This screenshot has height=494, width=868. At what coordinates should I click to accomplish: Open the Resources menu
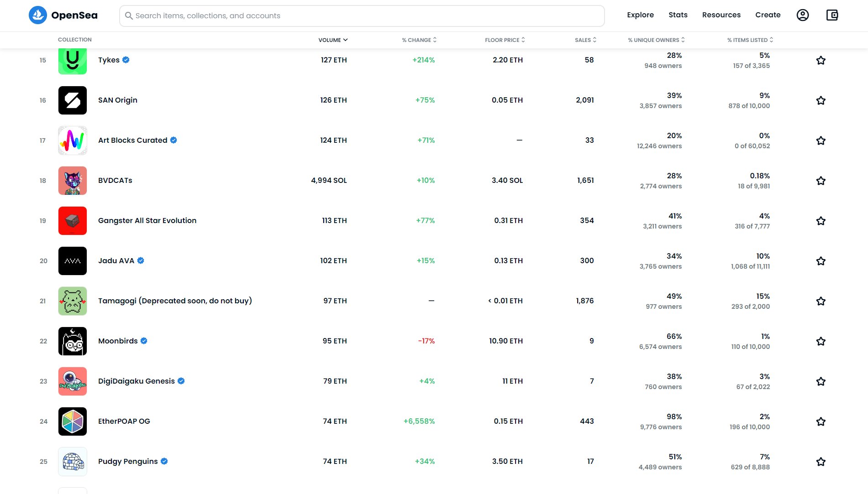click(x=721, y=15)
